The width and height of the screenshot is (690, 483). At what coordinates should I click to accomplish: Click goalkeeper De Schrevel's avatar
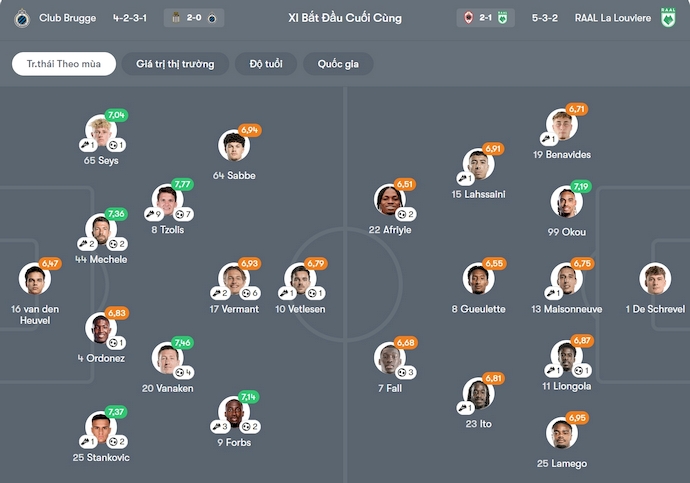pyautogui.click(x=656, y=279)
